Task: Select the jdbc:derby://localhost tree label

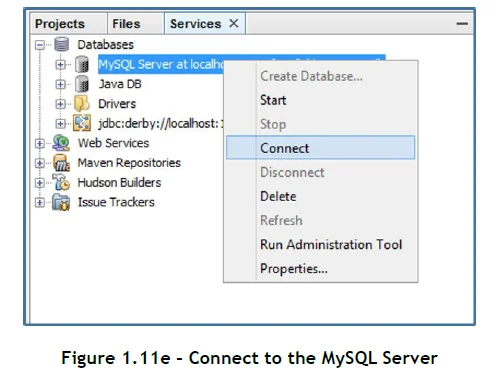Action: [161, 124]
